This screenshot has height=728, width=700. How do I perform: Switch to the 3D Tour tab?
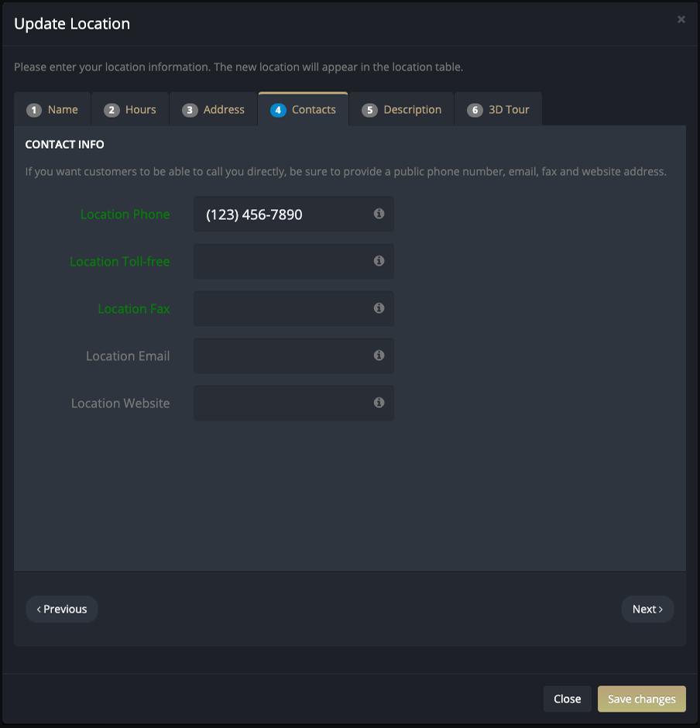(498, 109)
